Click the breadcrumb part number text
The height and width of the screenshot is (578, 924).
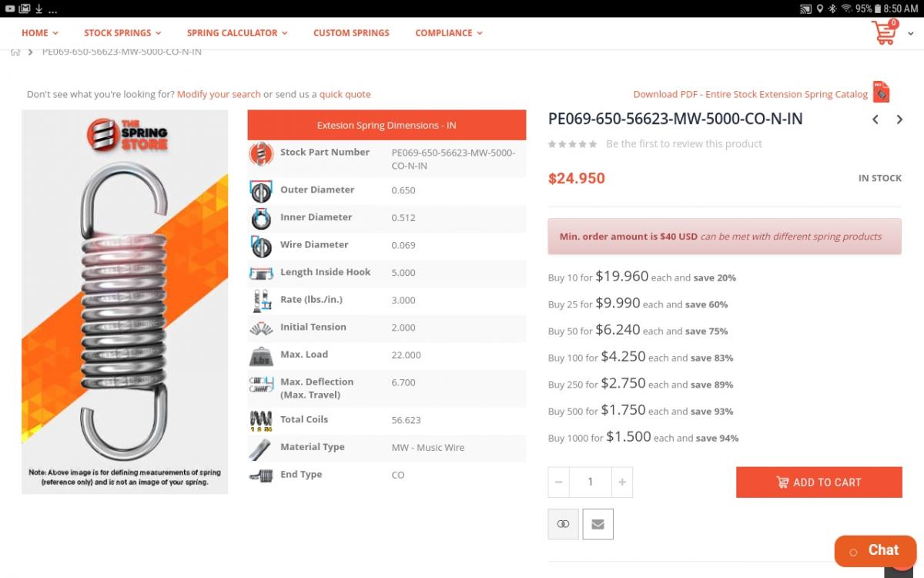122,52
